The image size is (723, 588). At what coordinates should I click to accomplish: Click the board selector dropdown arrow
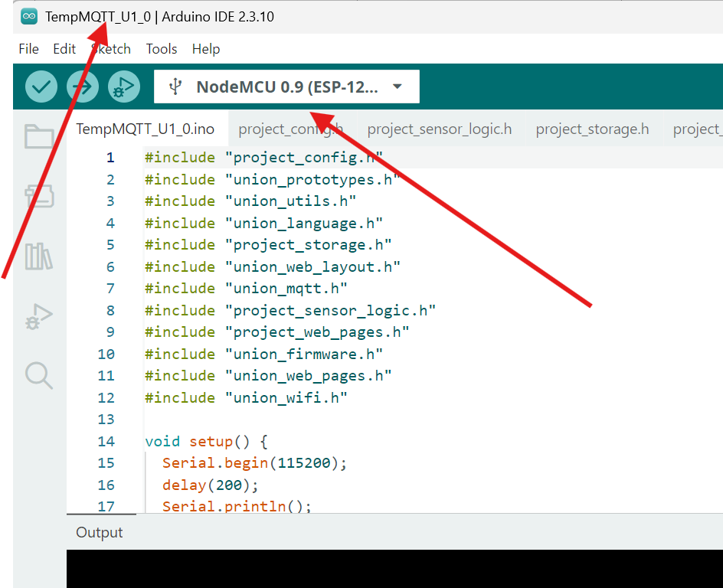click(397, 87)
